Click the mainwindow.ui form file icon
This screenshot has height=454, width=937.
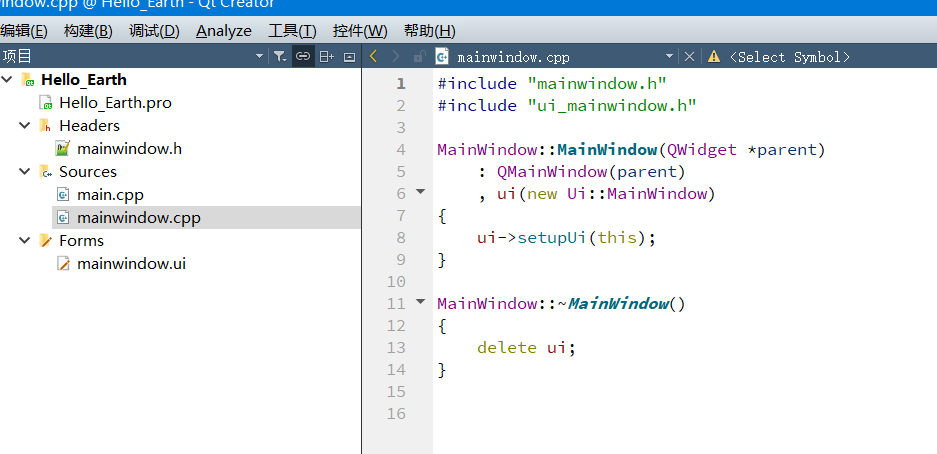pyautogui.click(x=63, y=263)
